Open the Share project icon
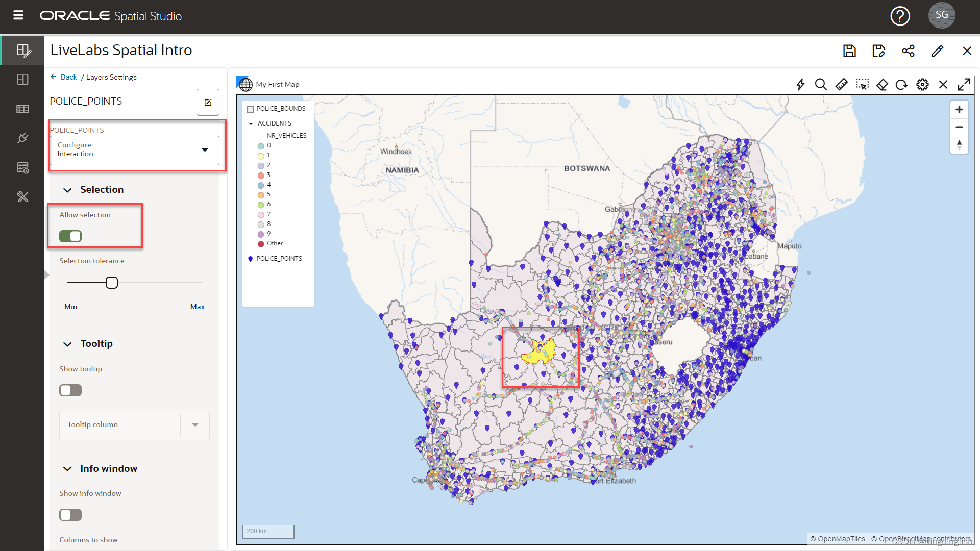This screenshot has width=980, height=551. click(x=908, y=51)
